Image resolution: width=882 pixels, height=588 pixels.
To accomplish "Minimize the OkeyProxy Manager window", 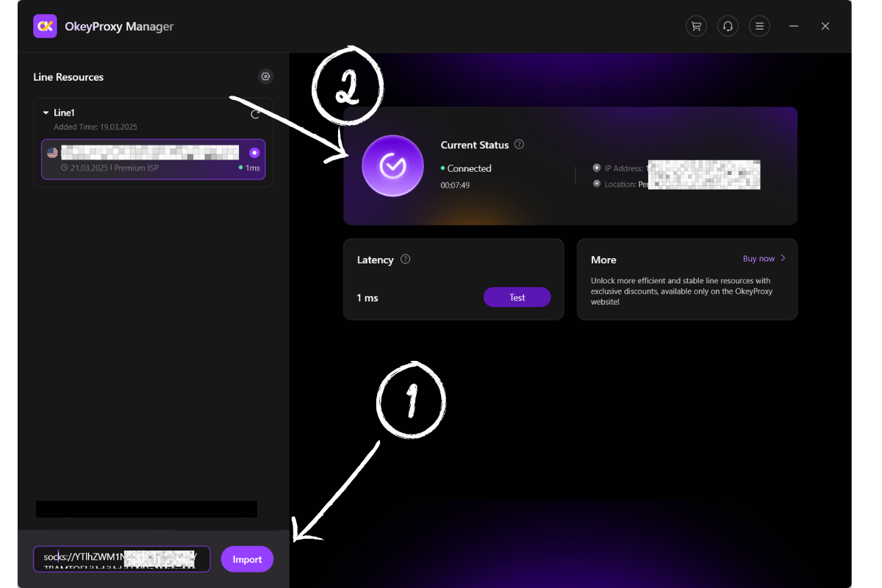I will click(794, 26).
